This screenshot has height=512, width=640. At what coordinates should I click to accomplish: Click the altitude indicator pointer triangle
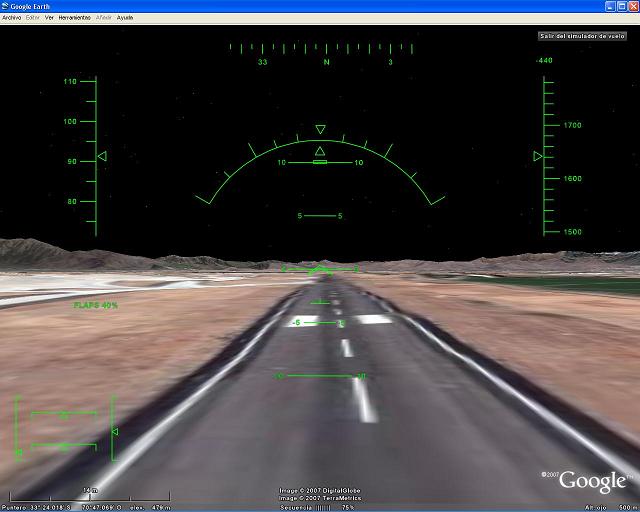538,156
